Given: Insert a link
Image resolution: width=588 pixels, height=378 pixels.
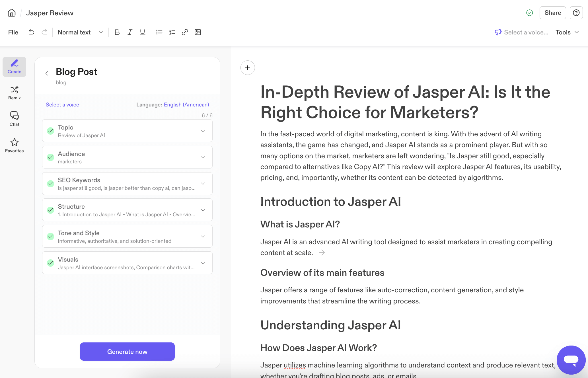Looking at the screenshot, I should pyautogui.click(x=185, y=32).
